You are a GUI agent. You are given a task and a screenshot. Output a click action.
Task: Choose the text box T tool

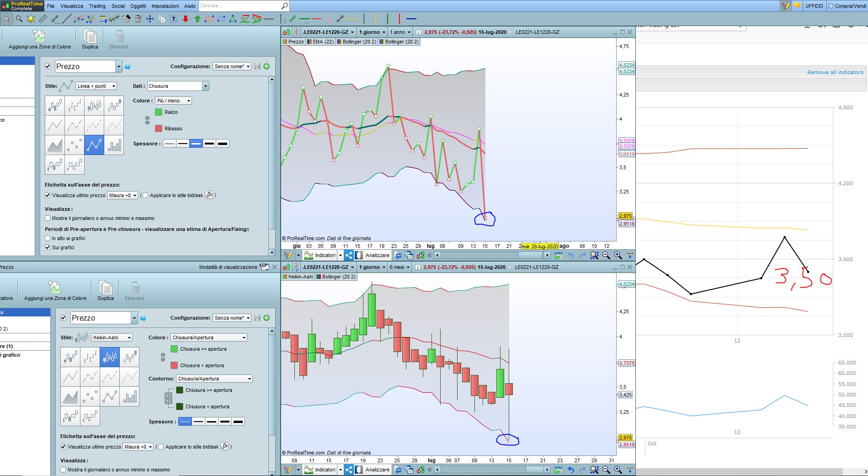(174, 19)
